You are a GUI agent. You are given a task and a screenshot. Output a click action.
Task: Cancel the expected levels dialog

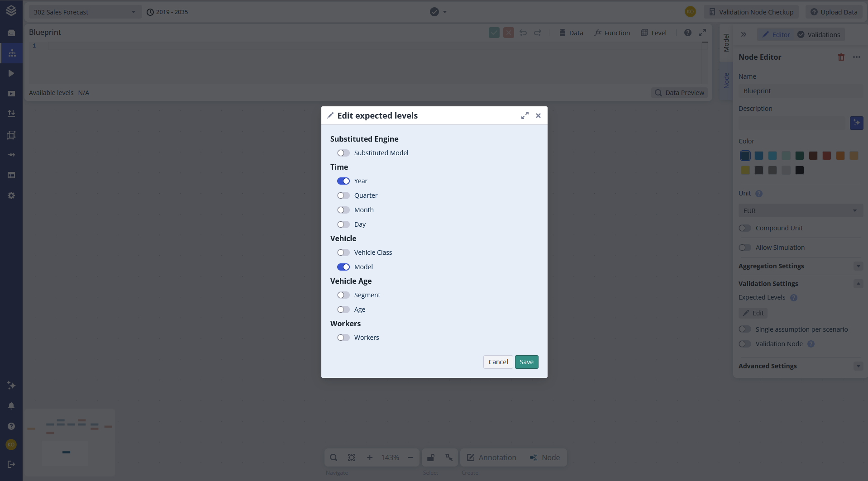click(x=498, y=362)
